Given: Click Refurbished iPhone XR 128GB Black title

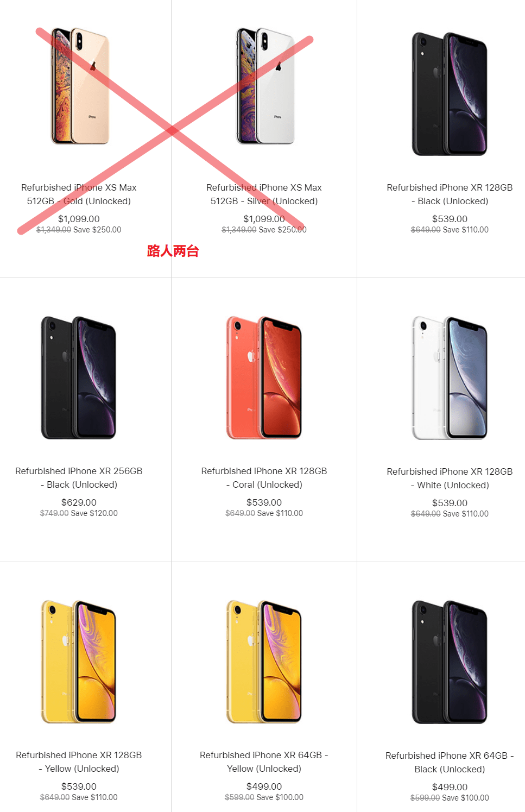Looking at the screenshot, I should (x=450, y=194).
